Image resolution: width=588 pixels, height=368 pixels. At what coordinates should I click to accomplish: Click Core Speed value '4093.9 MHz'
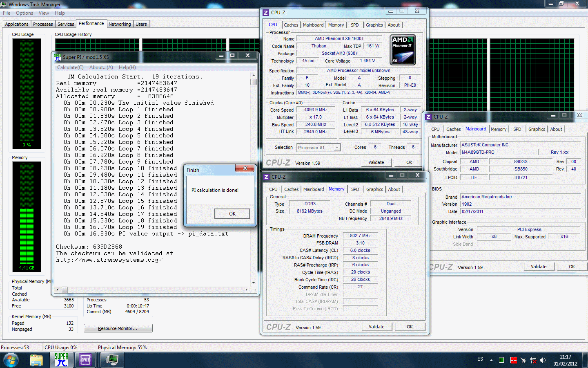click(316, 110)
